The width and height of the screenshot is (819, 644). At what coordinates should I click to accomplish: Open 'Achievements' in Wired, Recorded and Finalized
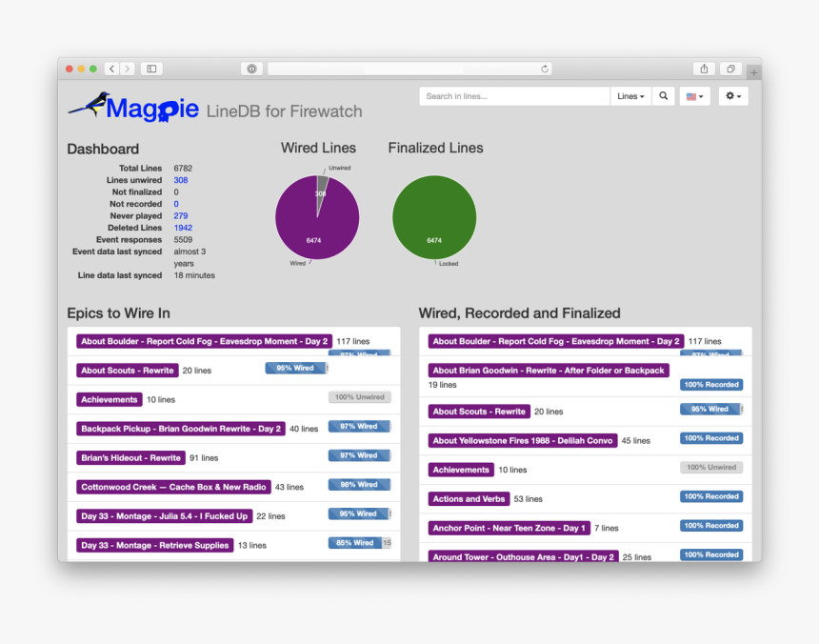(x=461, y=470)
